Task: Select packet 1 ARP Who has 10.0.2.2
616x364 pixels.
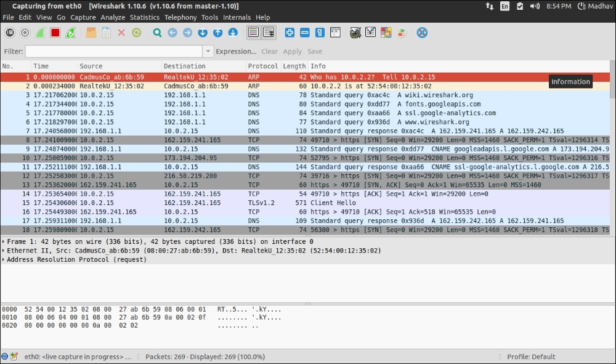Action: 306,77
